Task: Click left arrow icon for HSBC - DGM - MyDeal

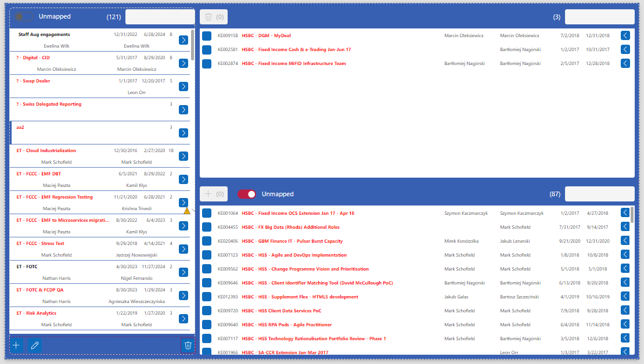Action: (x=625, y=36)
